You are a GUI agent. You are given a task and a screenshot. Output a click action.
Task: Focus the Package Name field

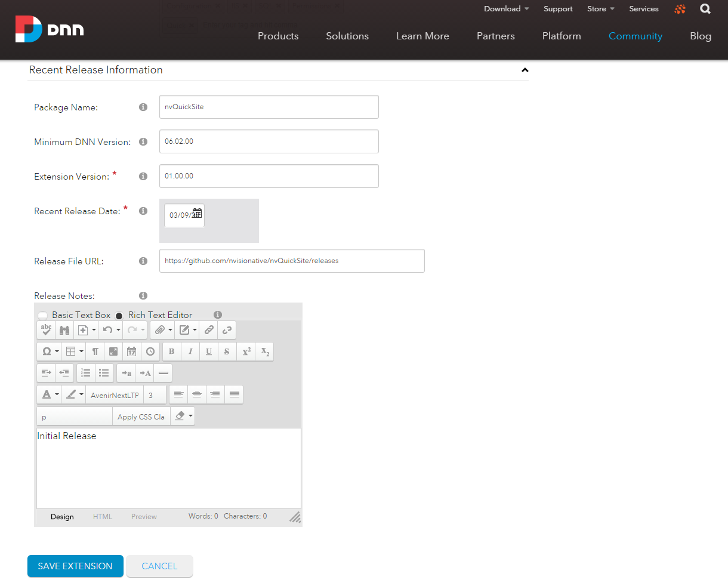tap(269, 107)
